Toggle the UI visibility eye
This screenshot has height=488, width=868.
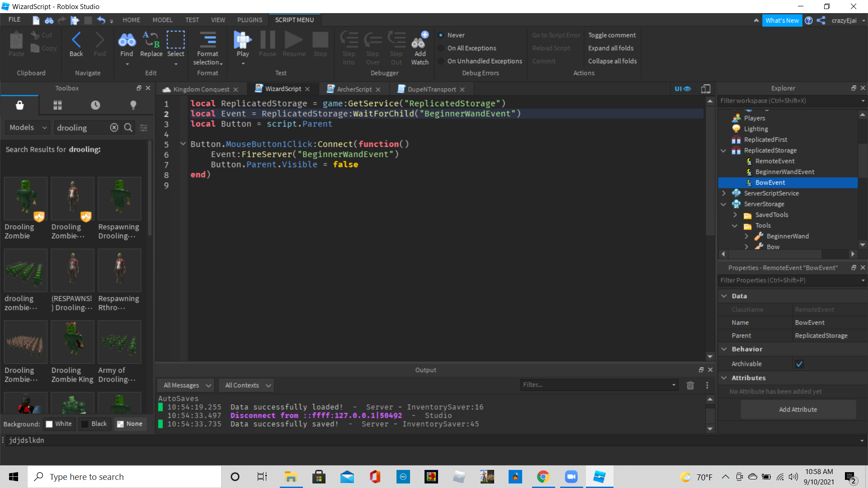(x=683, y=89)
